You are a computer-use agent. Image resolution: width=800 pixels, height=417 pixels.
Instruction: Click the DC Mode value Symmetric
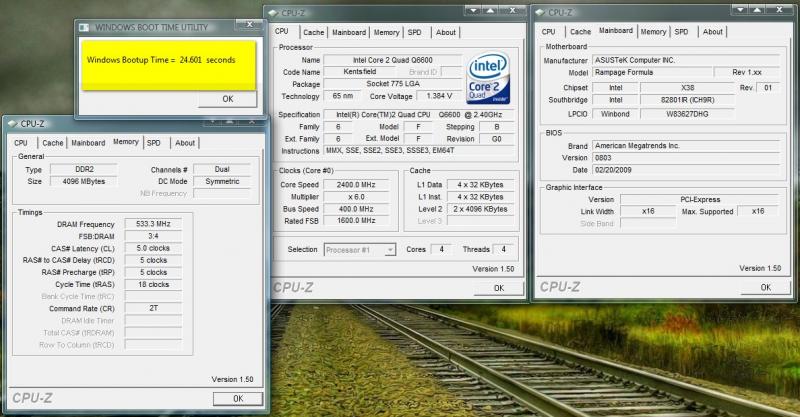coord(222,181)
